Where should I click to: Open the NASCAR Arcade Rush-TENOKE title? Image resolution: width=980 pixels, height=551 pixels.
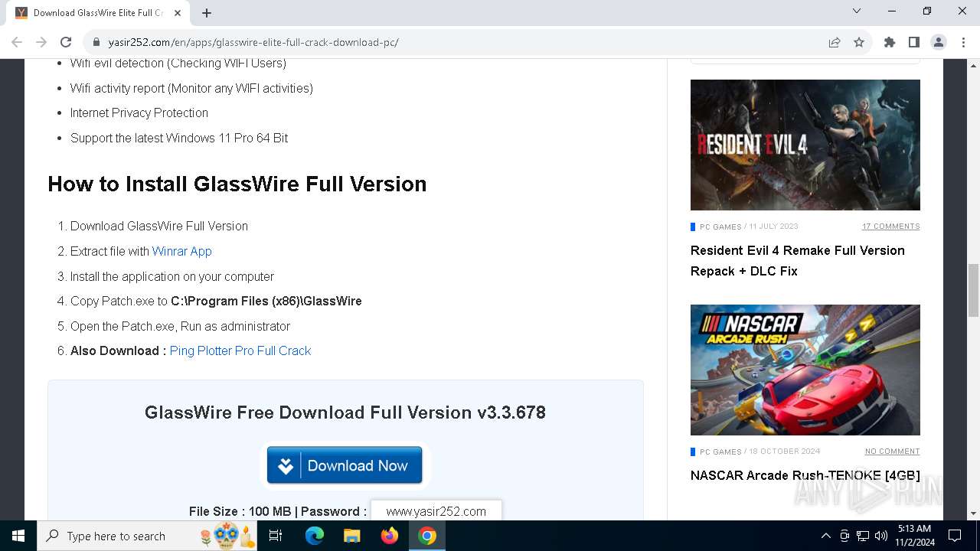pos(805,475)
